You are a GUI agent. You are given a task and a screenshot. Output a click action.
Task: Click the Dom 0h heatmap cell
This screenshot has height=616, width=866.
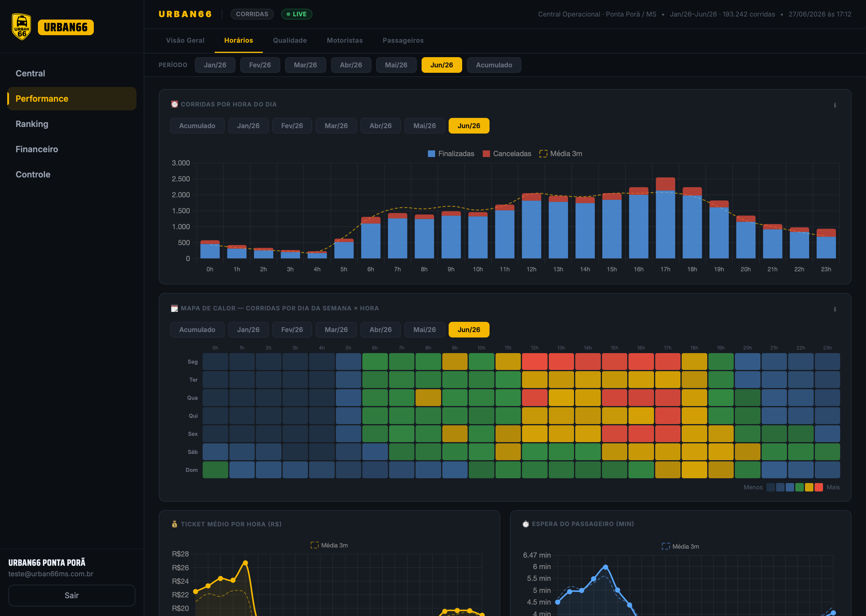(x=215, y=470)
